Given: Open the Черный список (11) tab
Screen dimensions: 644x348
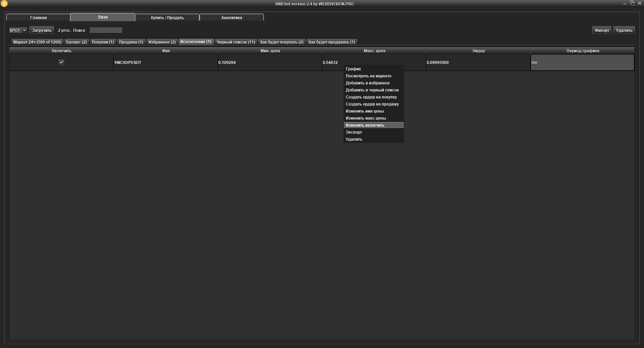Looking at the screenshot, I should coord(236,42).
